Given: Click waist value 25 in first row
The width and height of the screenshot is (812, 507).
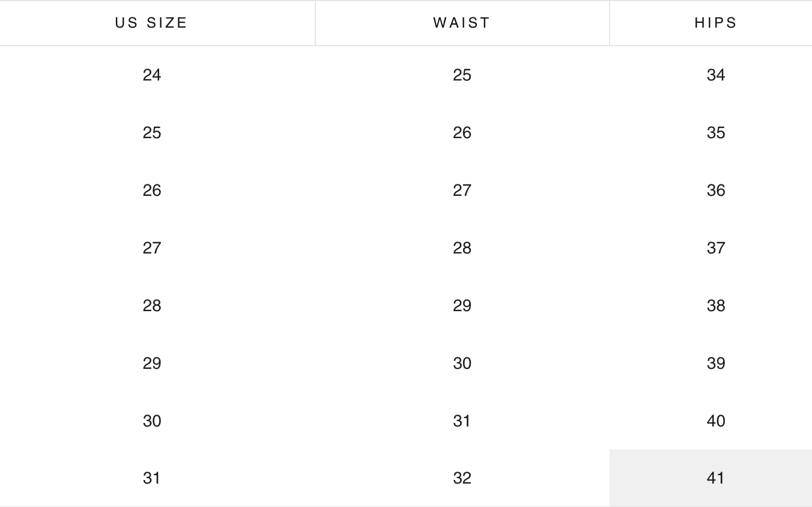Looking at the screenshot, I should pyautogui.click(x=462, y=75).
